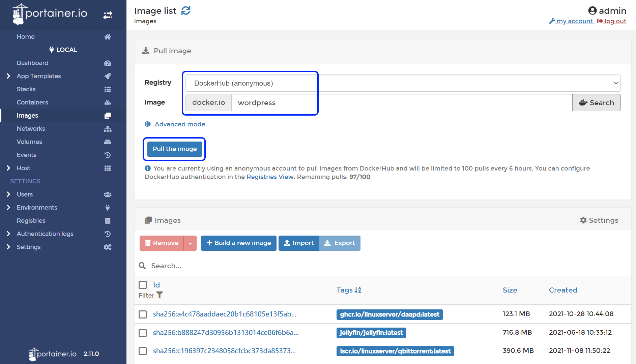Click the Tags sort order icon
Viewport: 636px width, 364px height.
pos(358,290)
